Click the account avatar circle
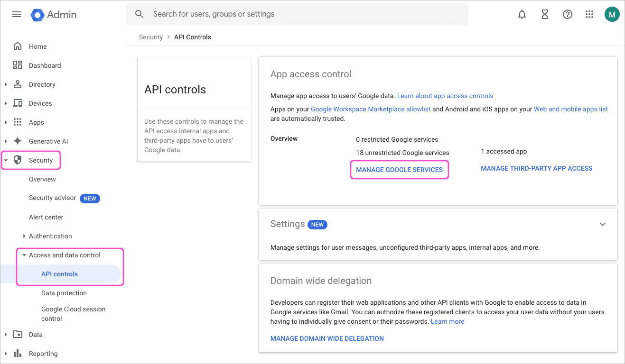625x364 pixels. click(612, 14)
